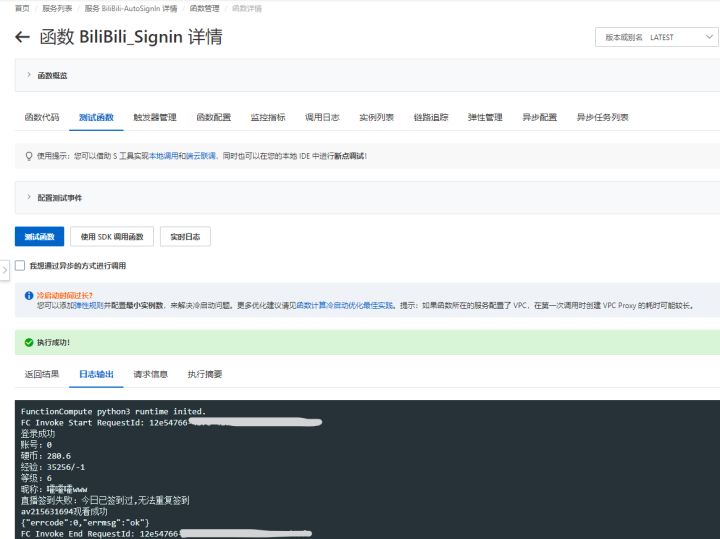
Task: Click the 'FC Invoke Start RequestId' log line
Action: click(171, 422)
